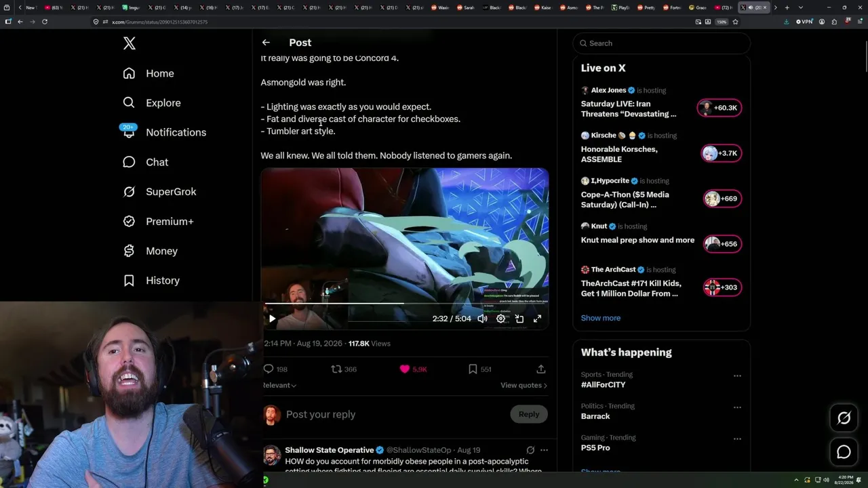This screenshot has width=868, height=488.
Task: Switch to the PlayStation browser tab
Action: pos(620,7)
